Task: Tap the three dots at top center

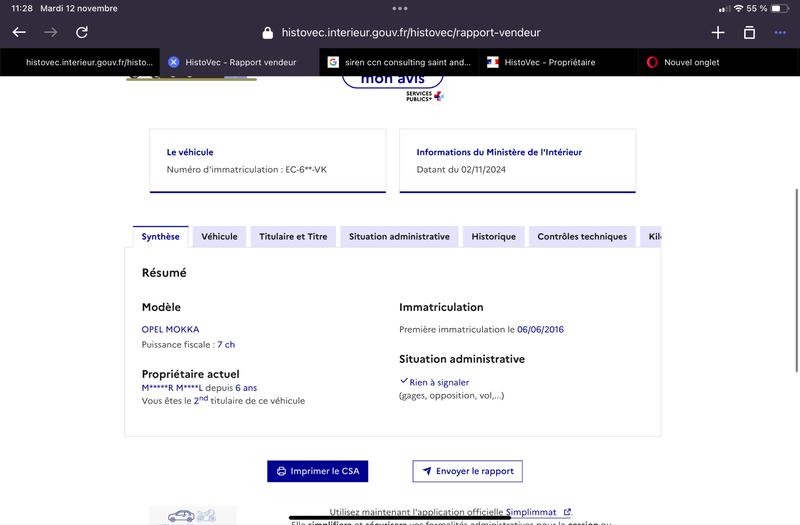Action: point(400,8)
